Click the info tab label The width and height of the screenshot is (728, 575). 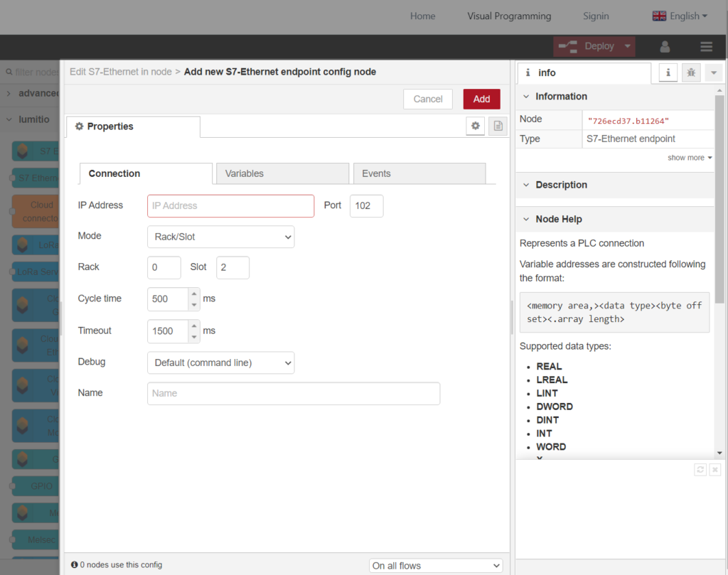547,73
